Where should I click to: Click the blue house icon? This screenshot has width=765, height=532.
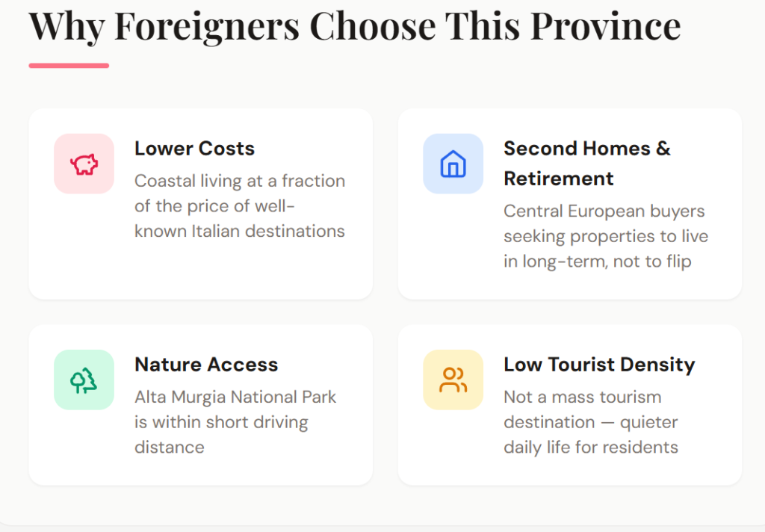[453, 164]
